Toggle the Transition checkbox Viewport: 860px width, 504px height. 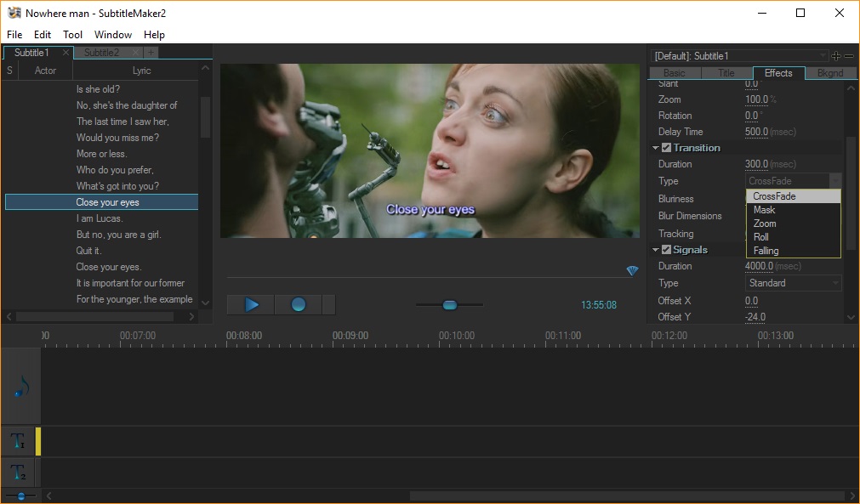(666, 147)
